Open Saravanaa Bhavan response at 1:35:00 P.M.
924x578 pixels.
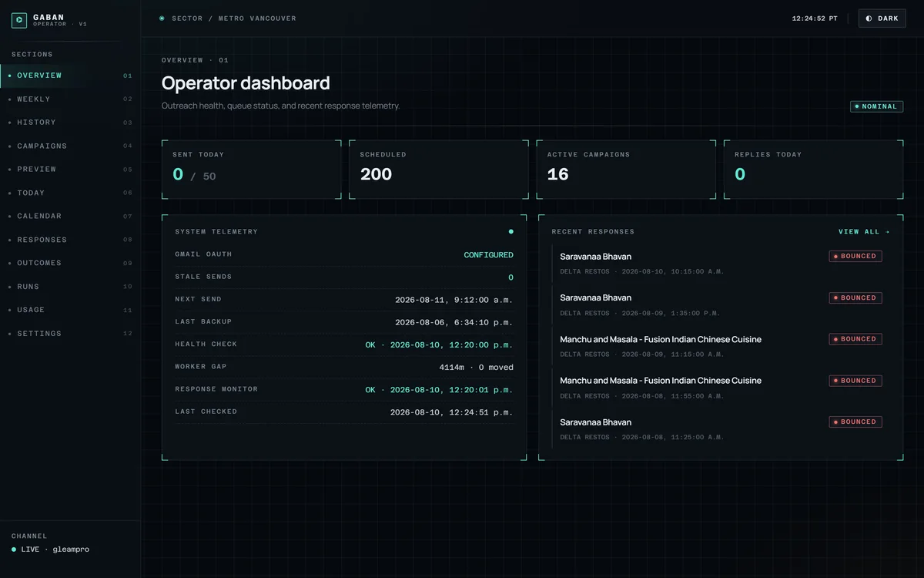click(721, 304)
